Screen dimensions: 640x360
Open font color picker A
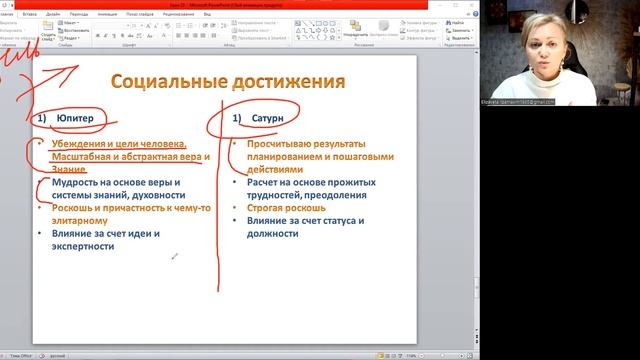click(164, 36)
